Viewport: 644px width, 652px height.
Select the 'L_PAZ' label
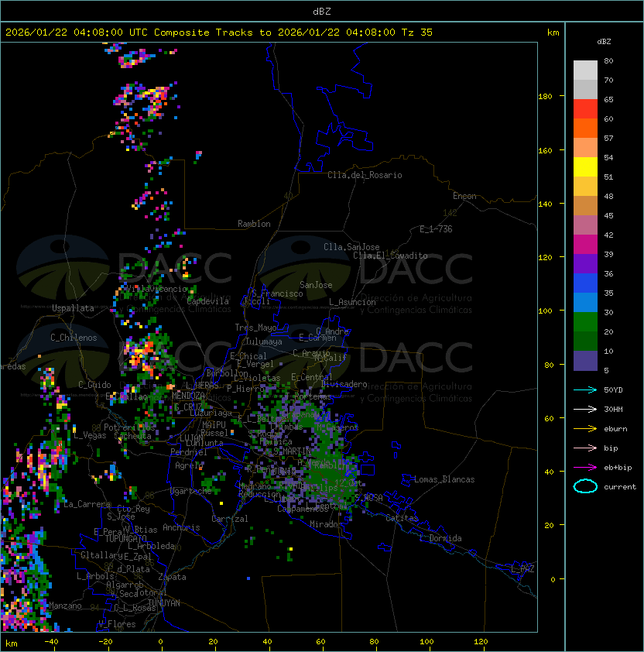[522, 569]
